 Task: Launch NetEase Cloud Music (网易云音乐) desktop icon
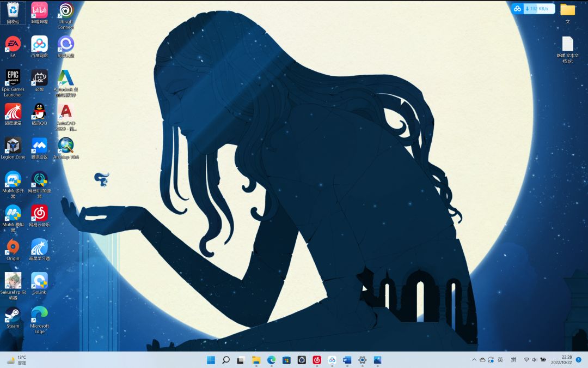click(x=39, y=215)
